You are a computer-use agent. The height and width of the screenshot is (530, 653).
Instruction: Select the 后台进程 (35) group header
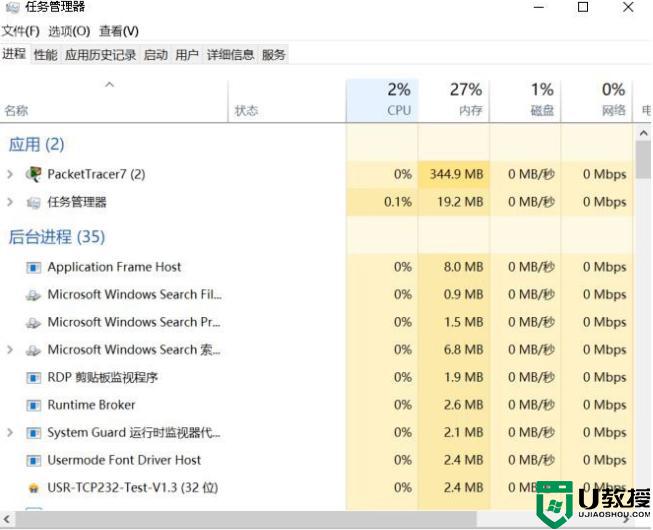pos(57,237)
